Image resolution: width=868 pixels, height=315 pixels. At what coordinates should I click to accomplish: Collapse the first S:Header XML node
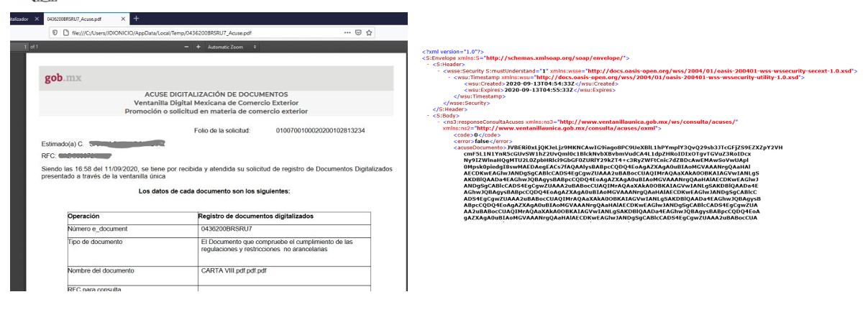(427, 65)
